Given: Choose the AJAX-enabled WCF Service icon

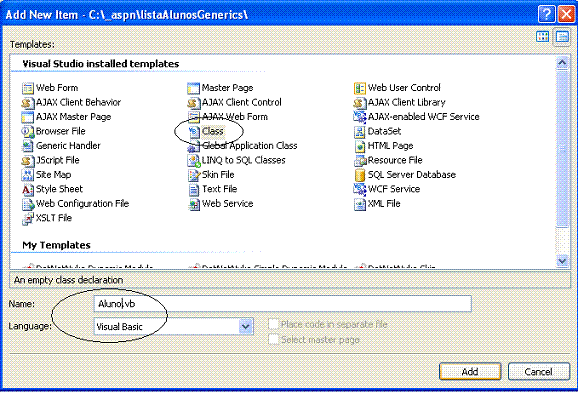Looking at the screenshot, I should (360, 117).
